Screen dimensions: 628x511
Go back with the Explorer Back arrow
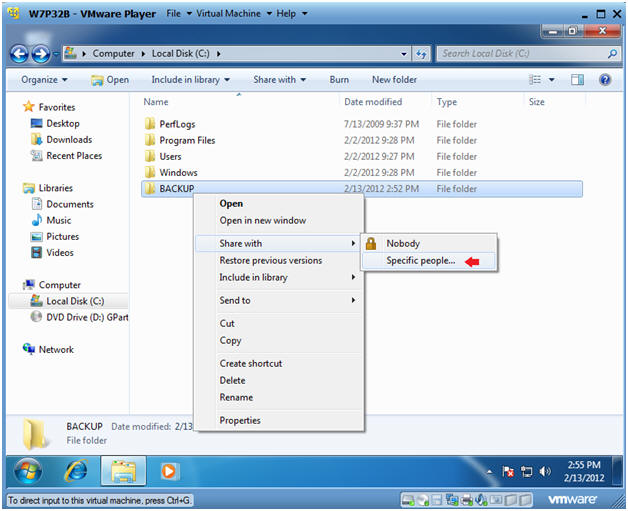pyautogui.click(x=19, y=54)
